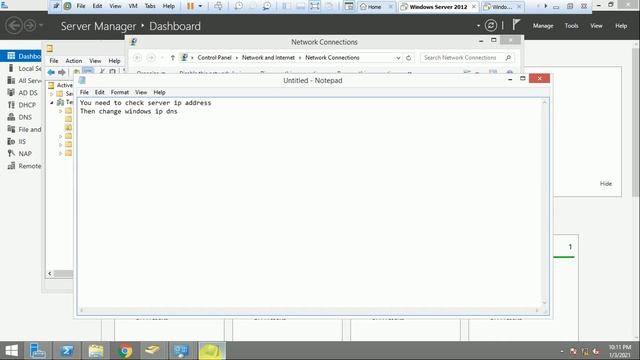Open File Explorer from the taskbar
Viewport: 640px width, 360px height.
96,351
